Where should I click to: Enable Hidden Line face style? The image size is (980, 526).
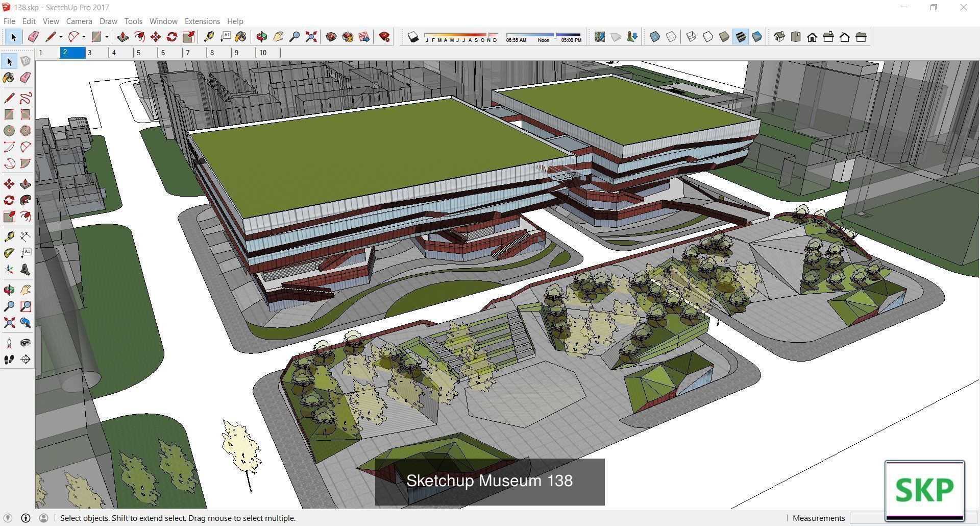708,37
